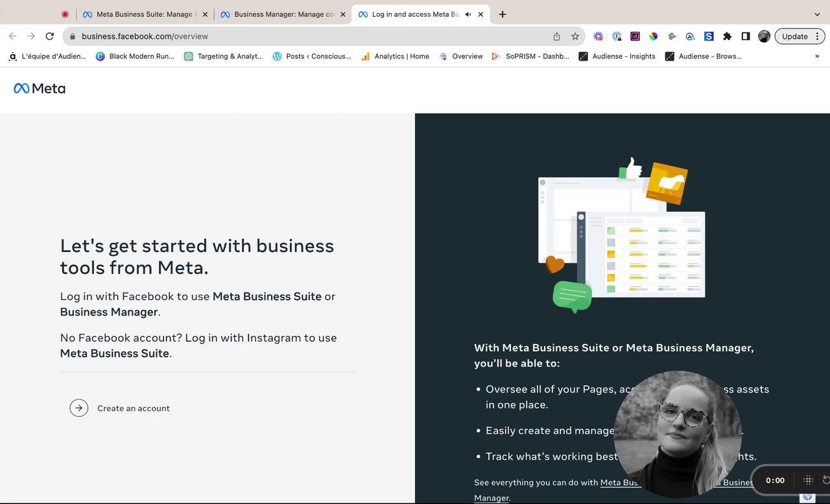830x504 pixels.
Task: Open the Extensions puzzle menu
Action: coord(728,36)
